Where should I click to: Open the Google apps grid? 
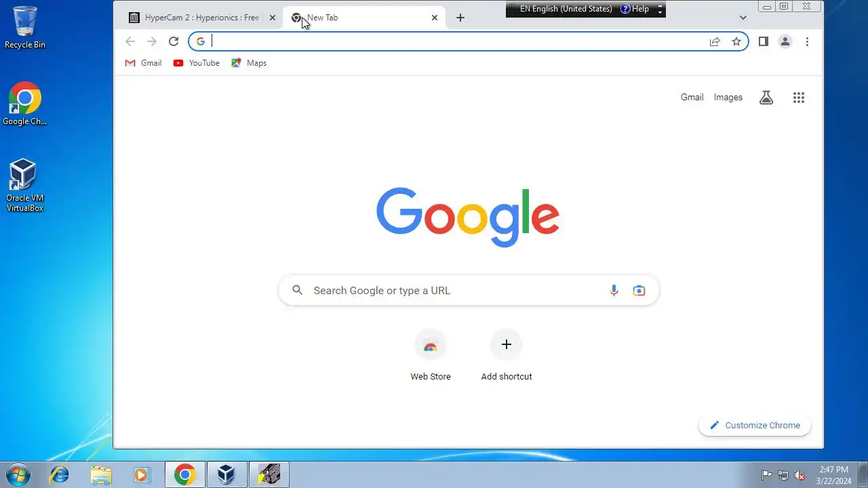pos(799,98)
